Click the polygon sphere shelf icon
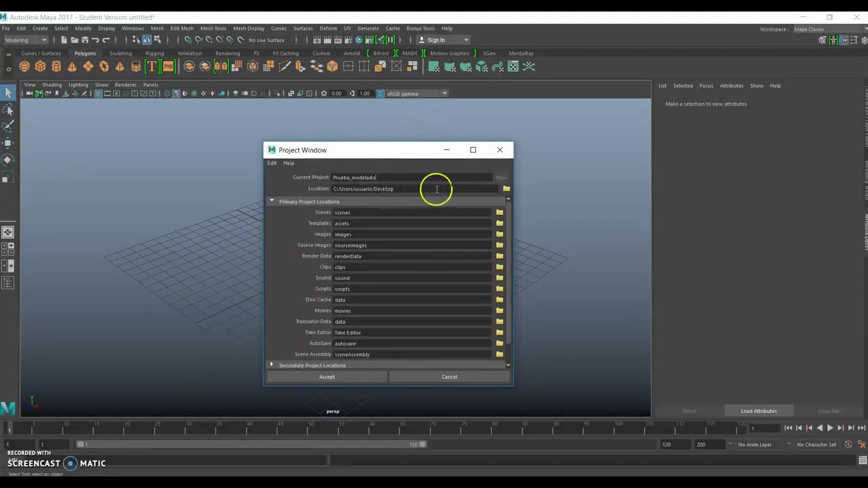The height and width of the screenshot is (488, 868). pos(24,66)
